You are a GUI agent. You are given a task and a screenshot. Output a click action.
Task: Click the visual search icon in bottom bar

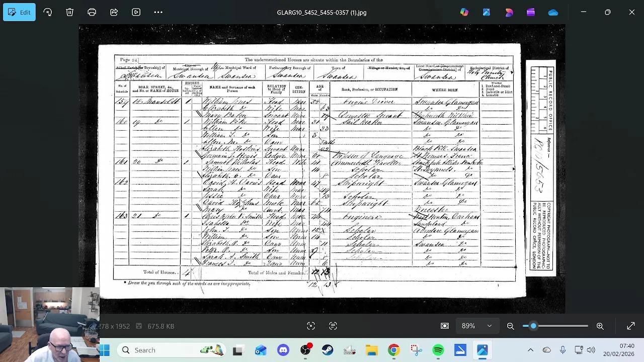[311, 326]
